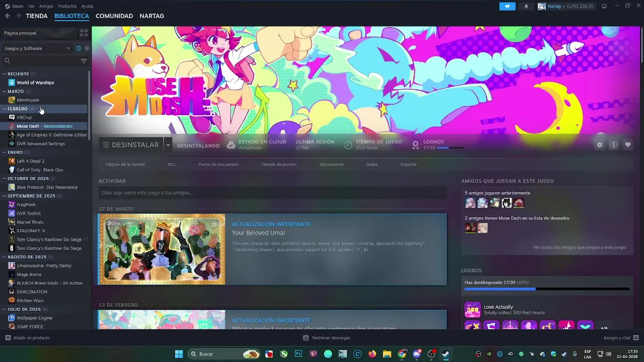This screenshot has height=362, width=644.
Task: Select Wallpaper Engine in library
Action: [34, 318]
